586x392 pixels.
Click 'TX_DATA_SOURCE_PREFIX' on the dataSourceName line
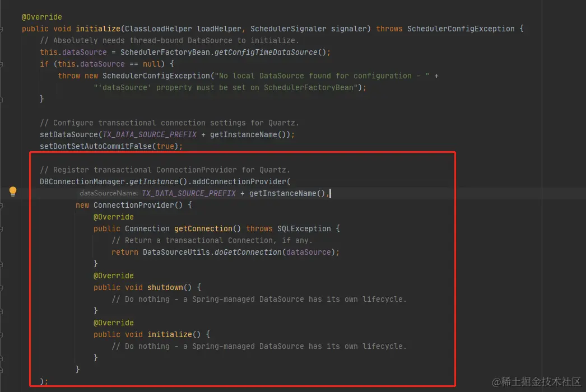click(x=189, y=193)
